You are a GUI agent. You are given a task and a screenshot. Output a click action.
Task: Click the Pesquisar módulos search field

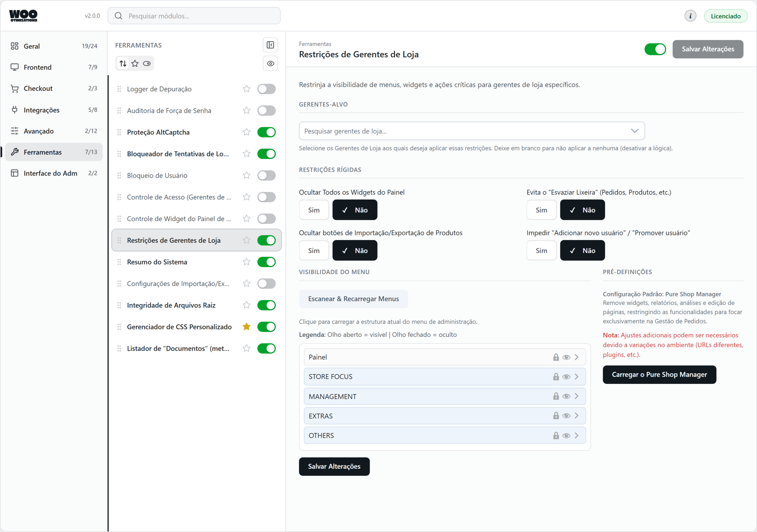pyautogui.click(x=194, y=16)
